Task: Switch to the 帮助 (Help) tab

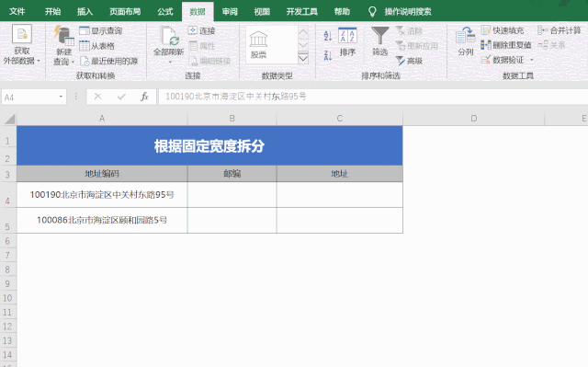Action: (x=342, y=12)
